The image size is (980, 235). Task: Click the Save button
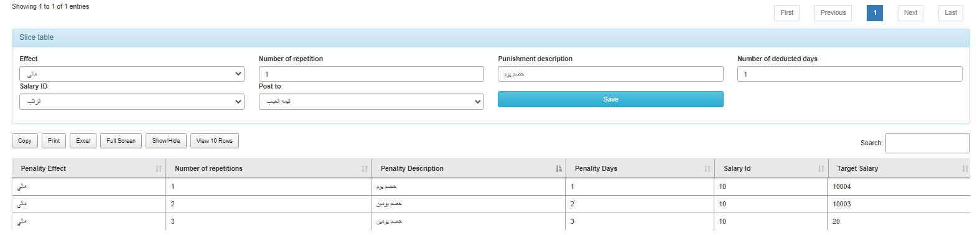tap(610, 99)
